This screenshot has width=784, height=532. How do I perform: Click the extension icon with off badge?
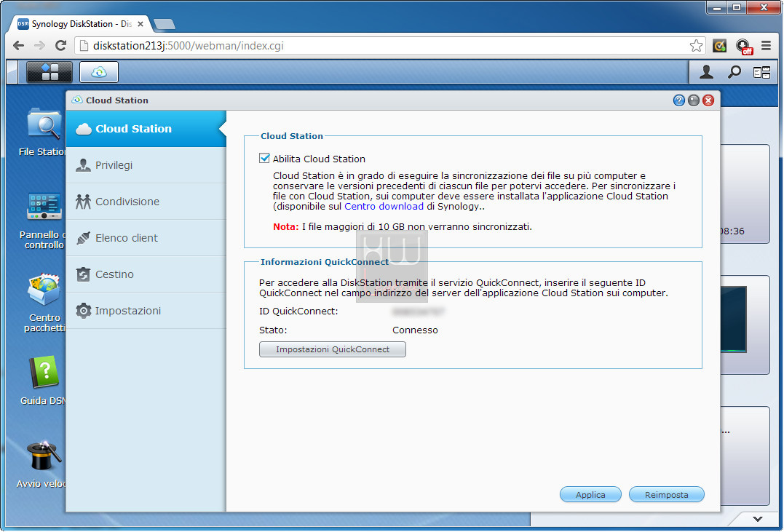pyautogui.click(x=744, y=47)
